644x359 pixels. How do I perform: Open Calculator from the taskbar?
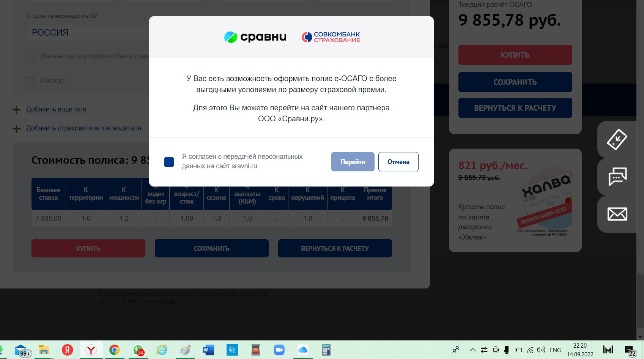[x=326, y=350]
